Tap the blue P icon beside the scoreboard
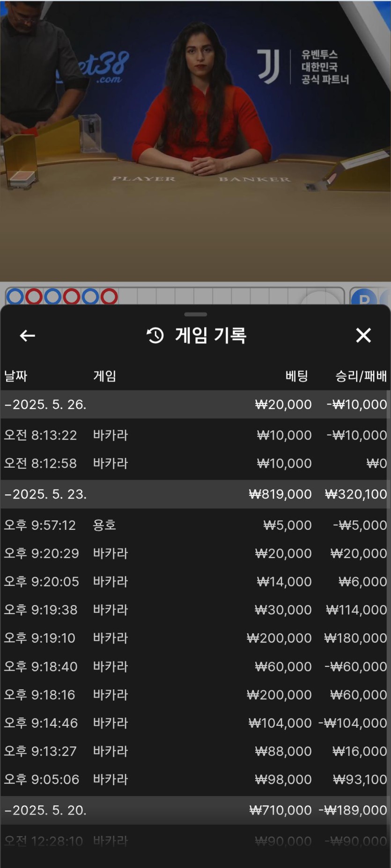The image size is (391, 868). 364,297
